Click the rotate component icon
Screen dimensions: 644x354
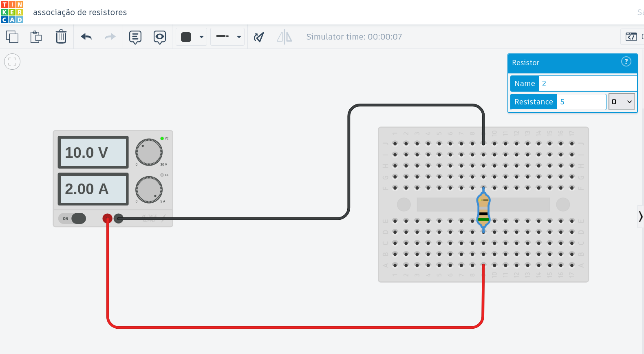tap(259, 37)
